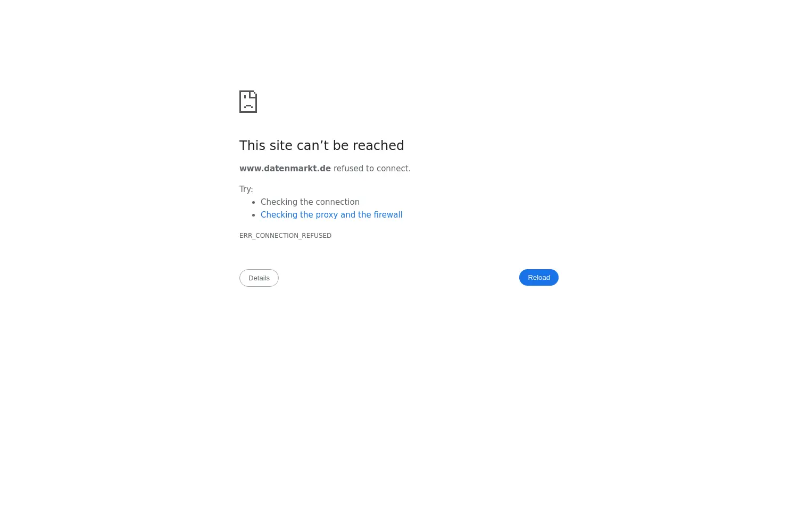Click the frowning face inside the page icon
Image resolution: width=798 pixels, height=532 pixels.
pyautogui.click(x=248, y=103)
